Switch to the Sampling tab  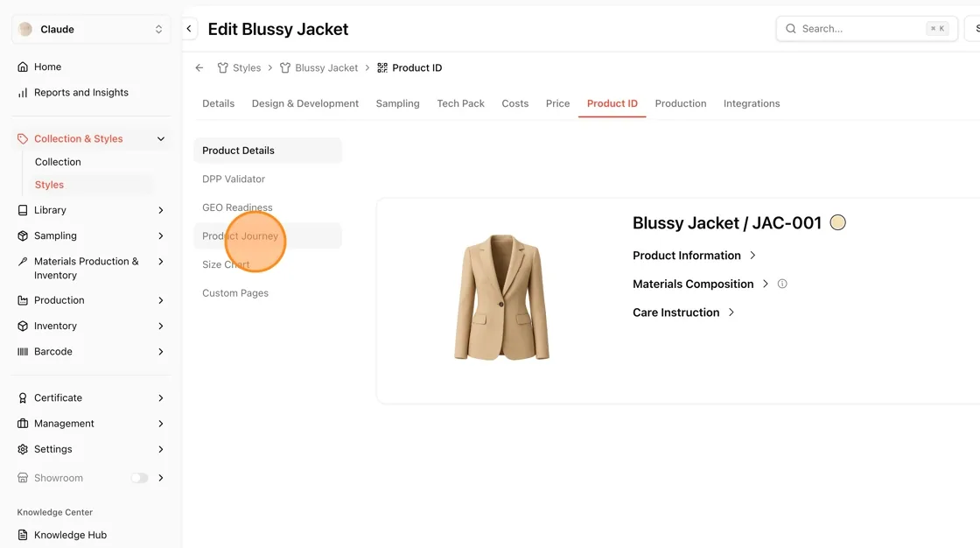pyautogui.click(x=397, y=103)
